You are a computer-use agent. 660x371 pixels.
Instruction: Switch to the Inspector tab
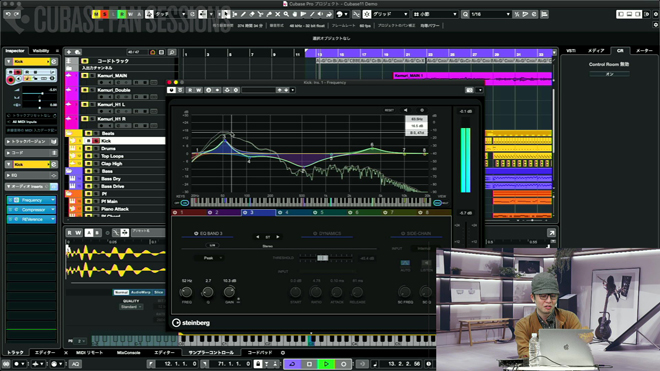[15, 51]
